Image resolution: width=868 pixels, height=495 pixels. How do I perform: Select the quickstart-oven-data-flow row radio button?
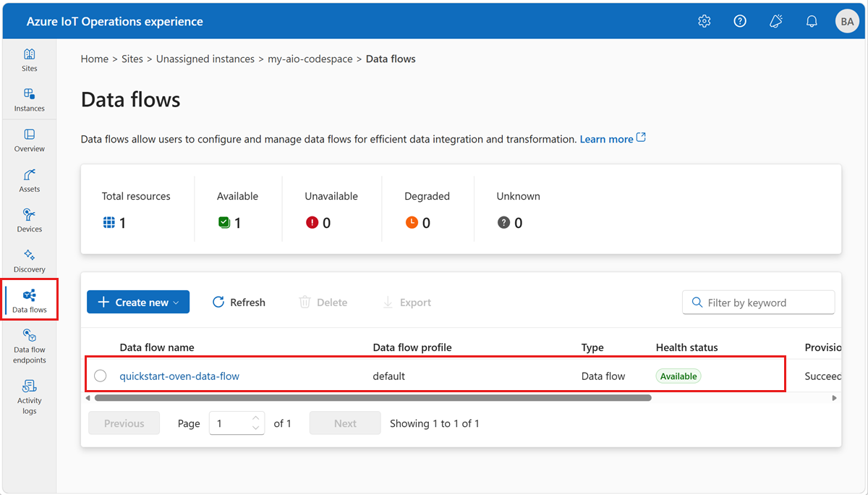pyautogui.click(x=101, y=376)
